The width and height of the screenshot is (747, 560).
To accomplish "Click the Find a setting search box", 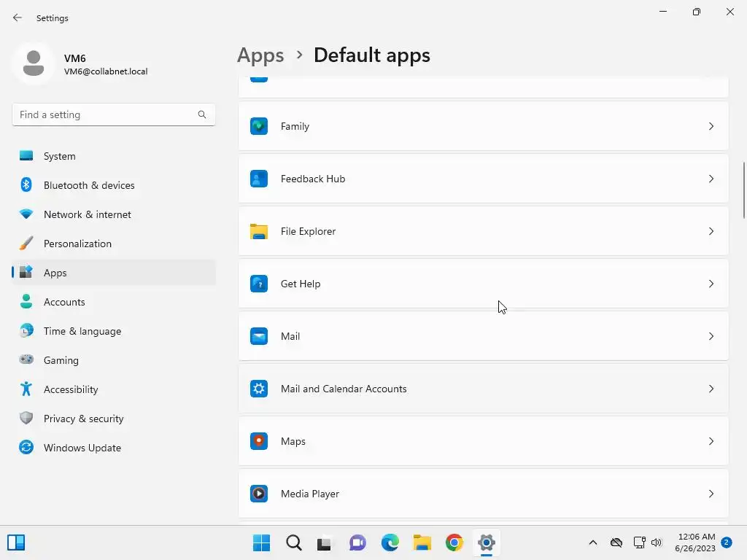I will point(113,114).
